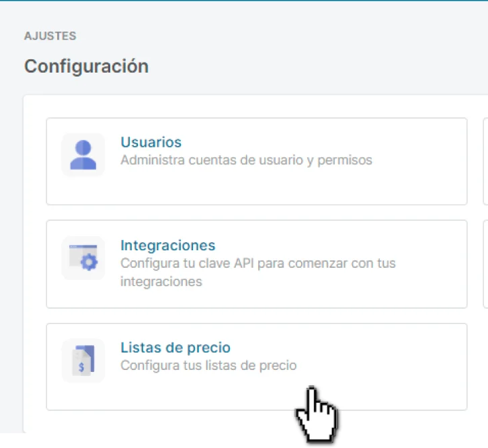Select "Configura tus listas de precio" text
The width and height of the screenshot is (488, 448).
pos(208,365)
